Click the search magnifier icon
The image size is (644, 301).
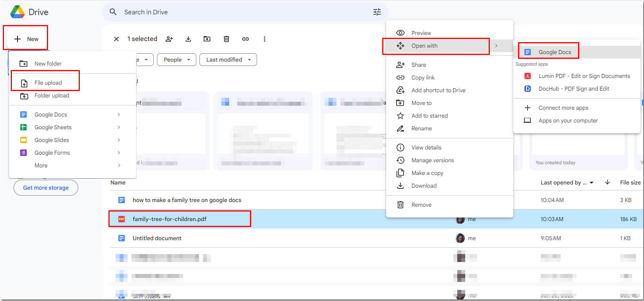click(113, 12)
